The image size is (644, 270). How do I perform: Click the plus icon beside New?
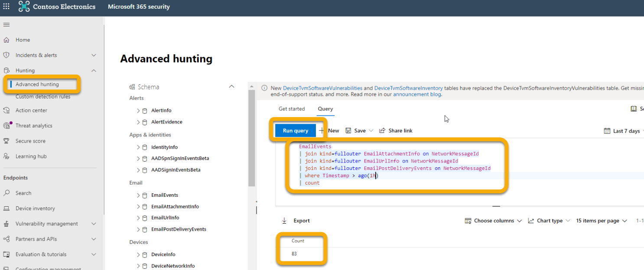tap(322, 130)
